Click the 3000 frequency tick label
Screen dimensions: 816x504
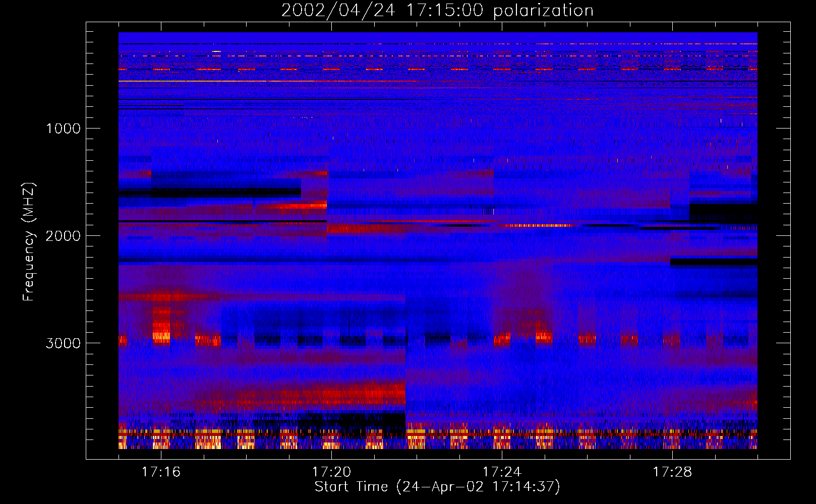[64, 343]
